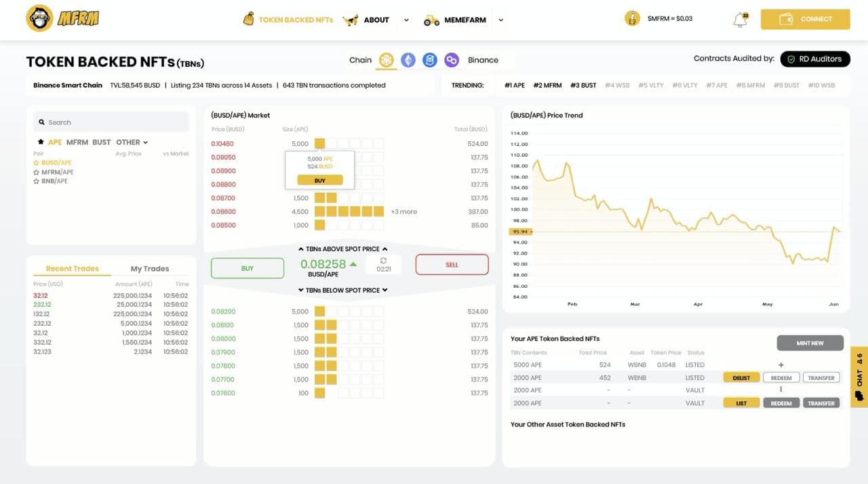Click the shield icon in RD Auditors badge

point(791,59)
